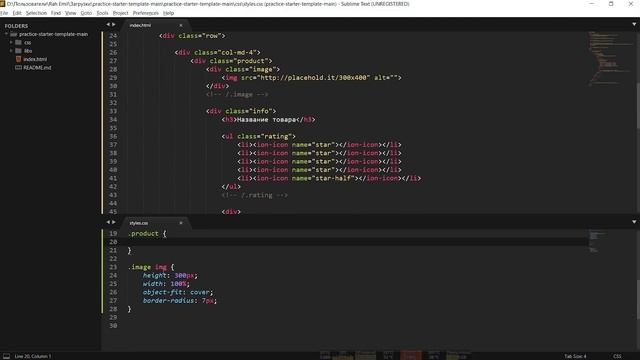Go to next tab in top pane
This screenshot has width=640, height=360.
click(113, 25)
